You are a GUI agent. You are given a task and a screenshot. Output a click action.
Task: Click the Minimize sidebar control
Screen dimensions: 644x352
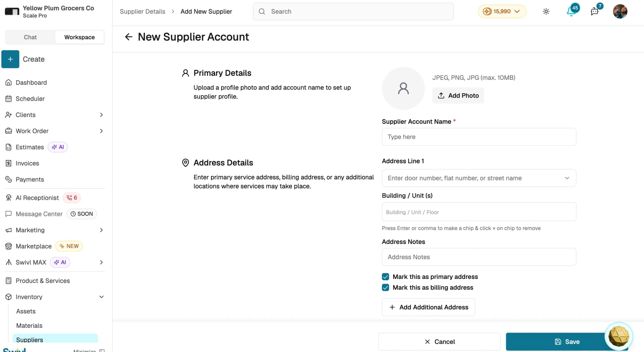[89, 350]
